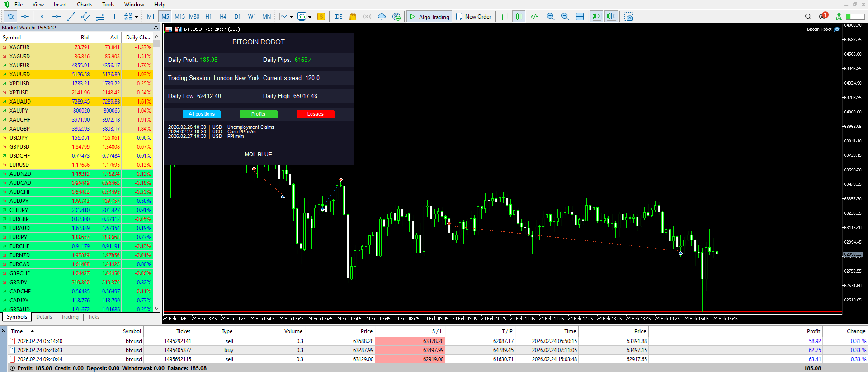Viewport: 868px width, 372px height.
Task: Switch timeframe to H1
Action: [x=208, y=17]
